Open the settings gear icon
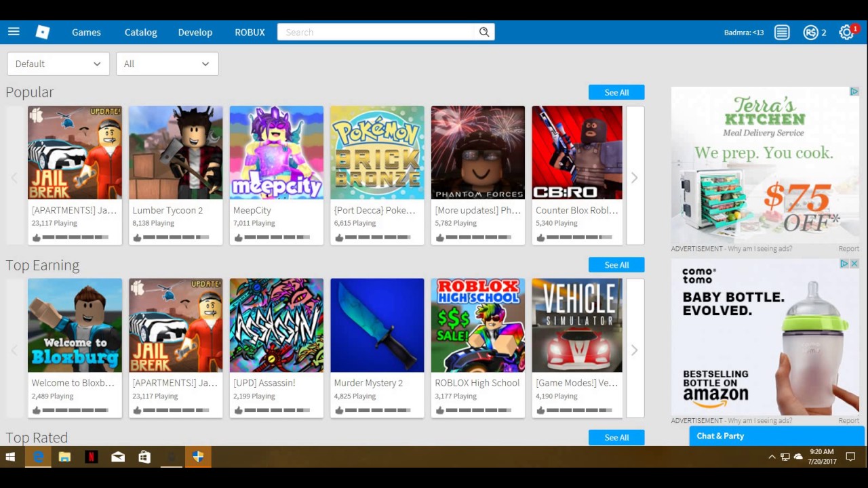Image resolution: width=868 pixels, height=488 pixels. [846, 33]
